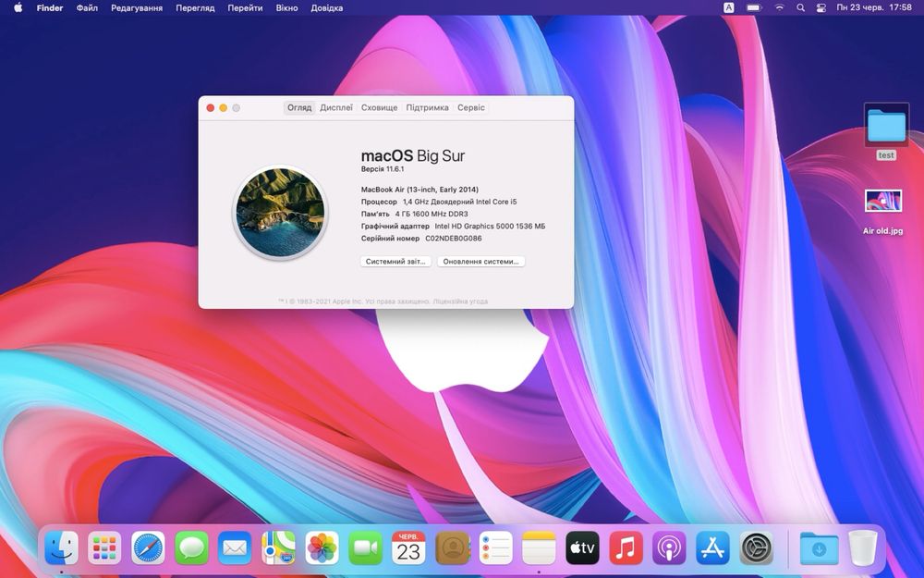Open Music app in the Dock
The height and width of the screenshot is (578, 924).
[x=626, y=547]
